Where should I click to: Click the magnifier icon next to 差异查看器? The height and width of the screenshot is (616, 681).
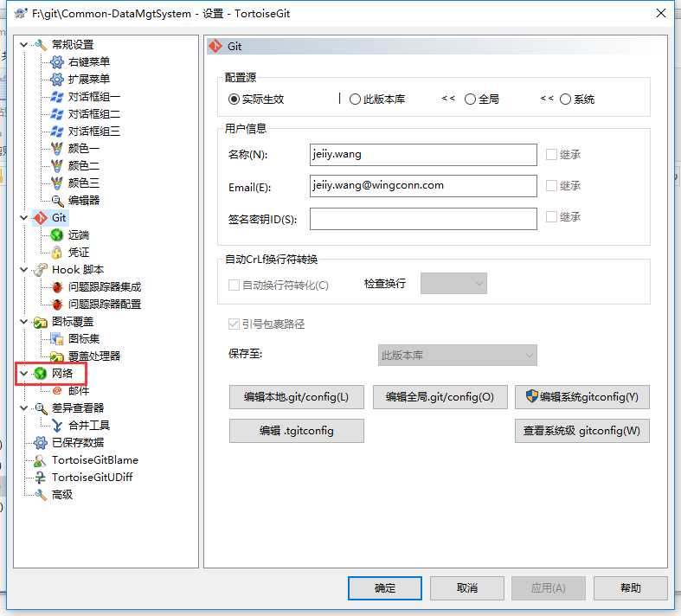tap(41, 408)
